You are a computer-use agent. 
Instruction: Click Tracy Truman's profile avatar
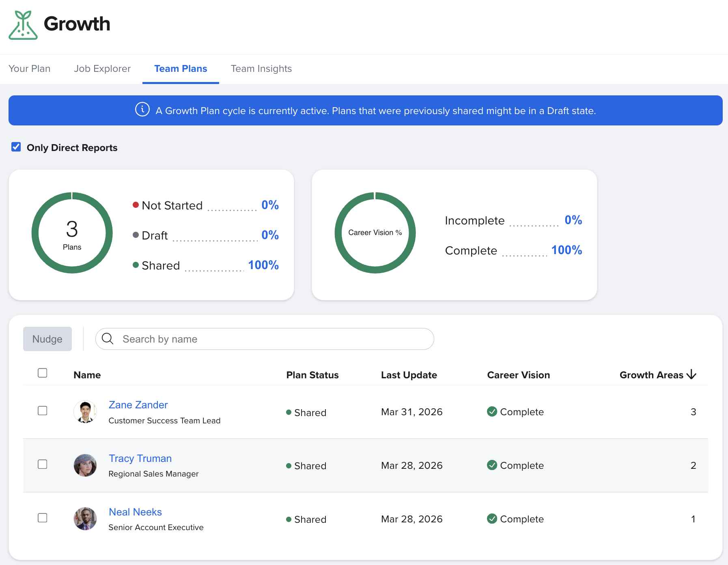pyautogui.click(x=85, y=465)
